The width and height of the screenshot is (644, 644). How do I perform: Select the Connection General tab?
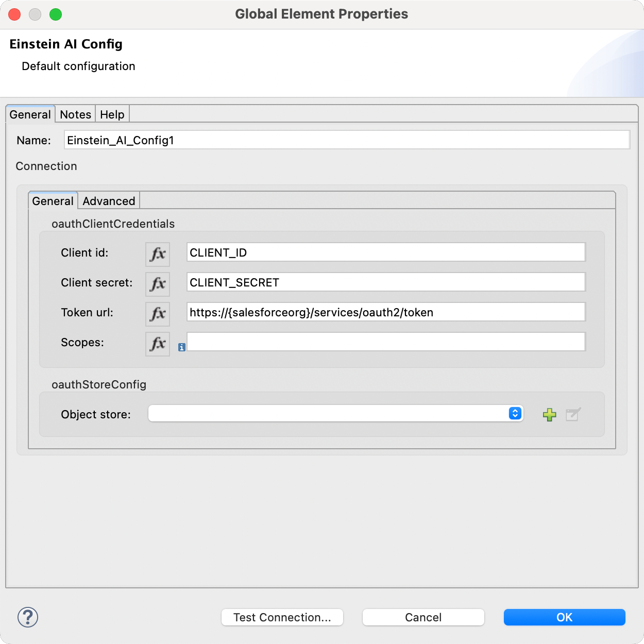pos(53,201)
